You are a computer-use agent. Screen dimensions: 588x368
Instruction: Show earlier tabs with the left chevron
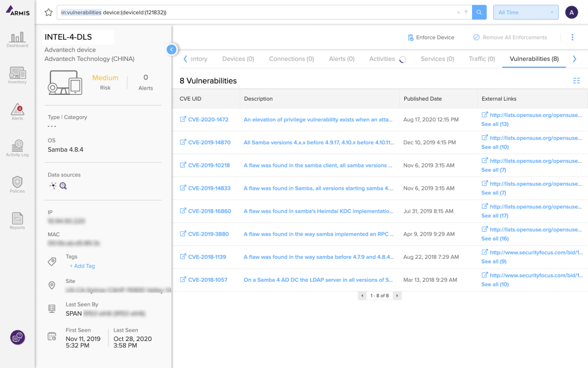(185, 59)
